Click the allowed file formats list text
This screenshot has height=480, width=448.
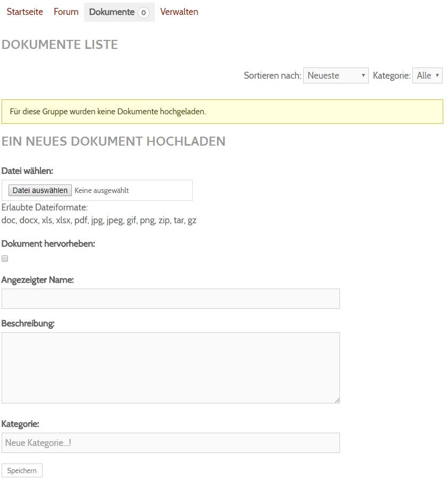99,221
